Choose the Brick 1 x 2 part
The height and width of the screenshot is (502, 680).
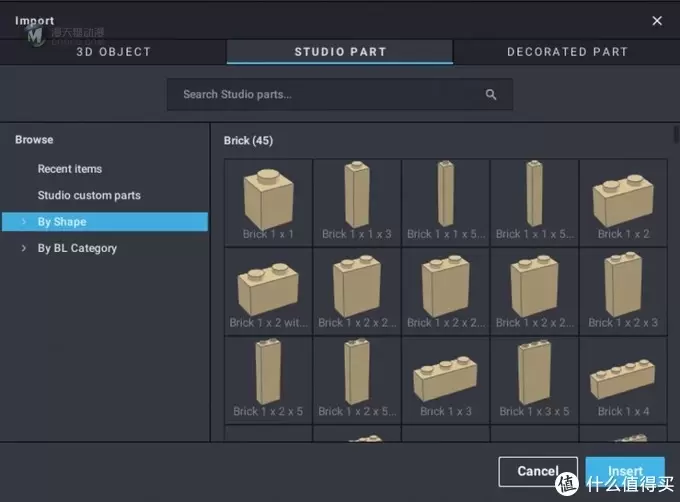pyautogui.click(x=623, y=202)
